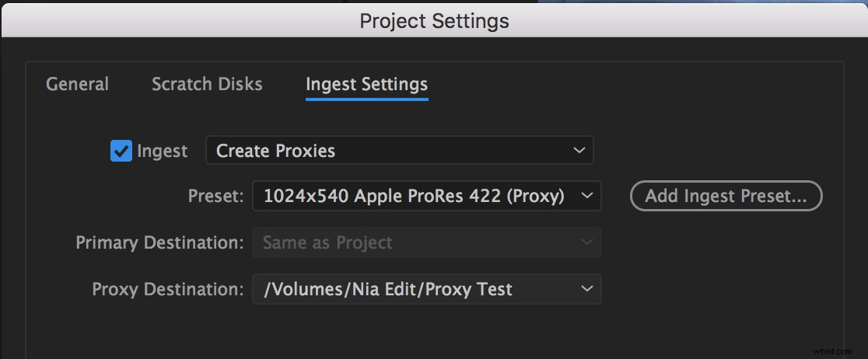Expand Proxy Destination using its chevron arrow
The width and height of the screenshot is (868, 359).
tap(586, 289)
